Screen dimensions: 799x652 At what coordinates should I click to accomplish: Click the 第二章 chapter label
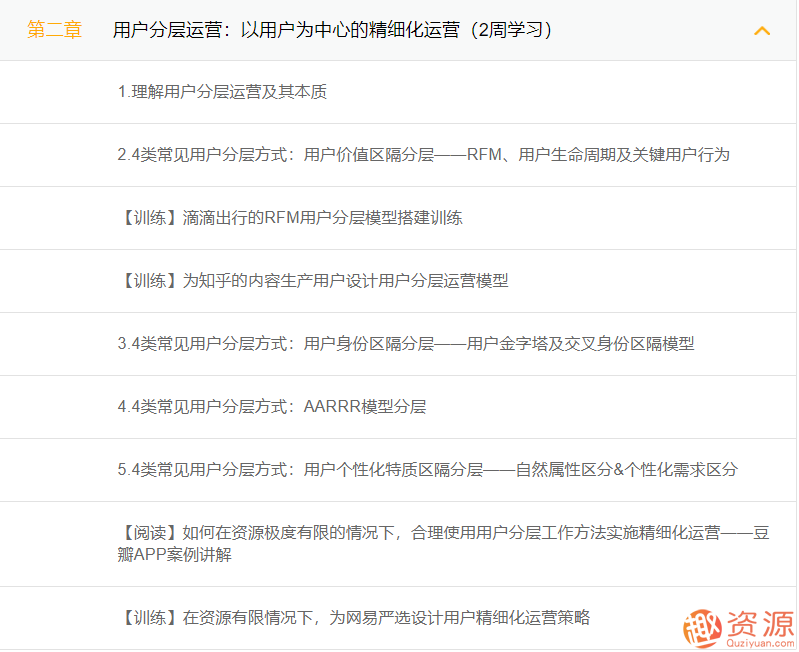click(55, 30)
